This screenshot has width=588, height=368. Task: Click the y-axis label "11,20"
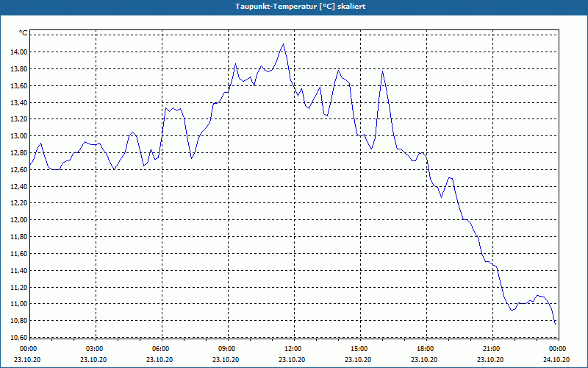pyautogui.click(x=19, y=288)
